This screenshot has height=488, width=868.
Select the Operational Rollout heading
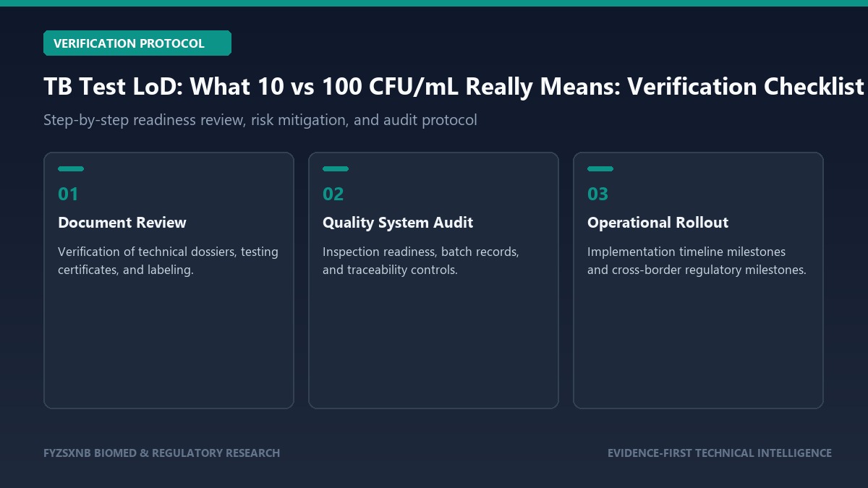[658, 223]
